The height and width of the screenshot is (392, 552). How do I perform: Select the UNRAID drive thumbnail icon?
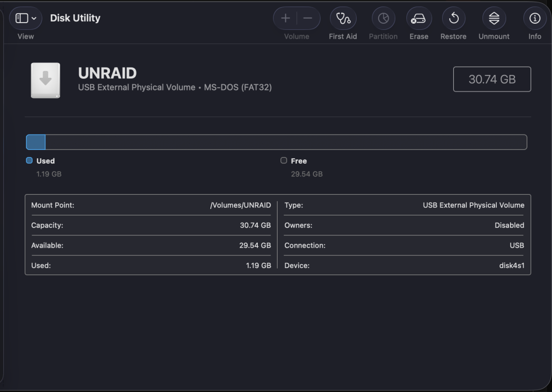[x=45, y=80]
